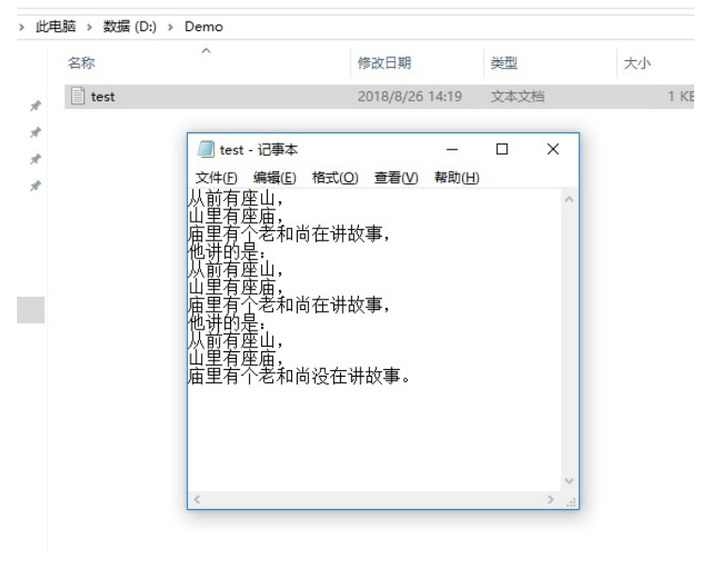This screenshot has width=712, height=588.
Task: Click the horizontal scrollbar right arrow in Notepad
Action: click(550, 500)
